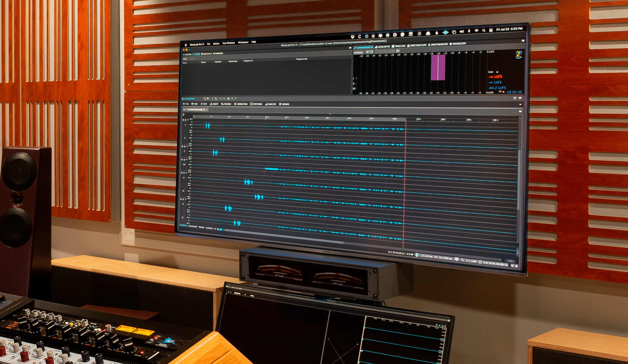Click the document note icon in status bar
This screenshot has width=628, height=364.
(456, 259)
